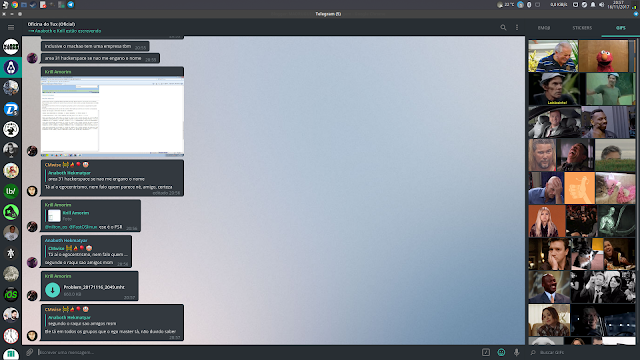640x360 pixels.
Task: Click Krill Amorim's avatar beside the file message
Action: (x=32, y=296)
